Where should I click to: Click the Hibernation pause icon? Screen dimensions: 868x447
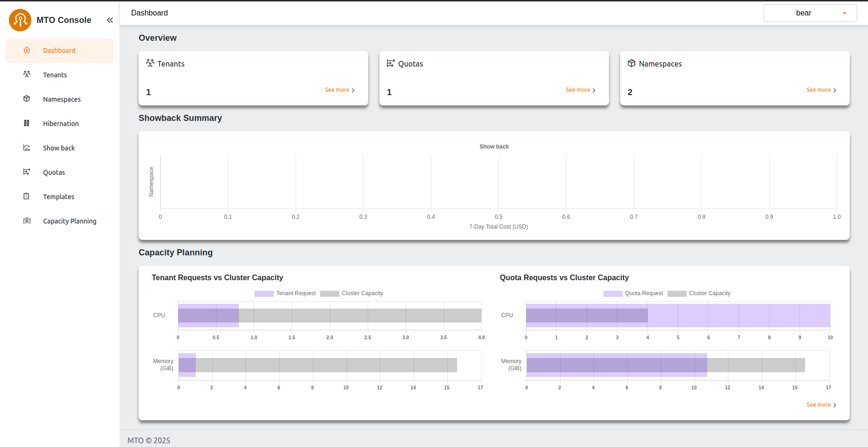27,123
